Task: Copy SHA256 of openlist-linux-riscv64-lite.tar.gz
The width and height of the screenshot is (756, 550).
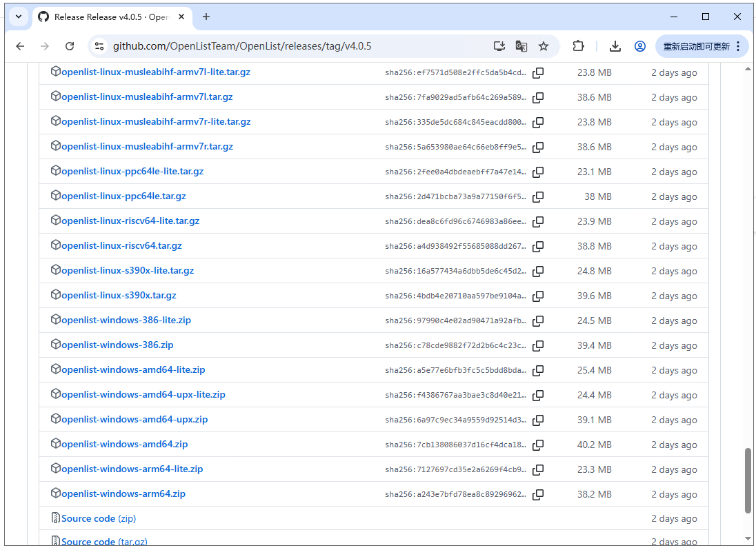Action: click(538, 221)
